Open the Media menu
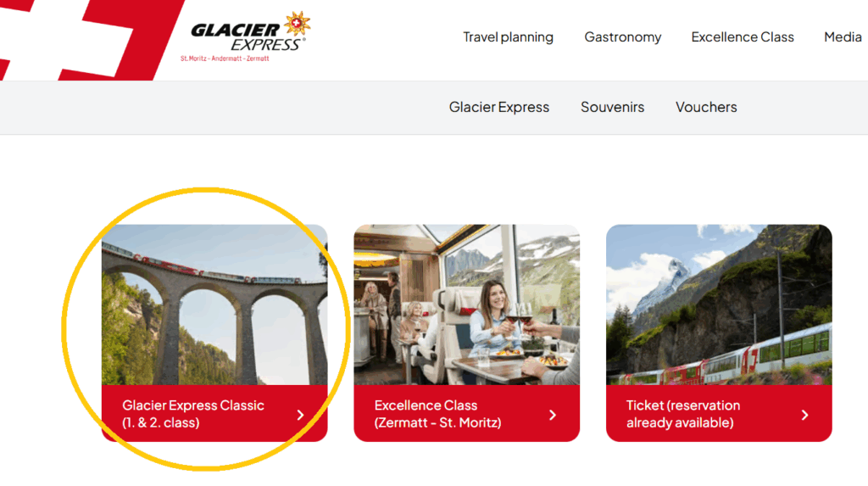868x486 pixels. pos(843,37)
